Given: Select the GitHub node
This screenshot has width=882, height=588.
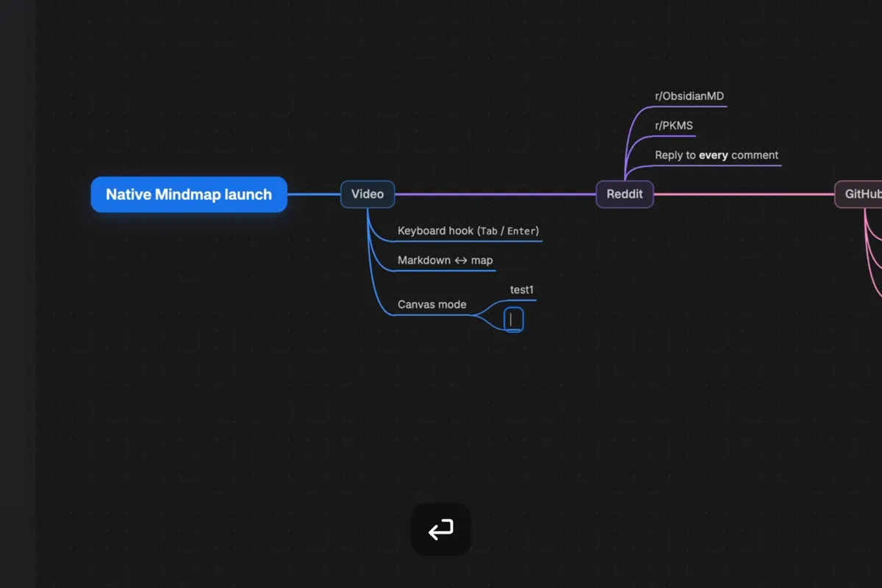Looking at the screenshot, I should 859,194.
